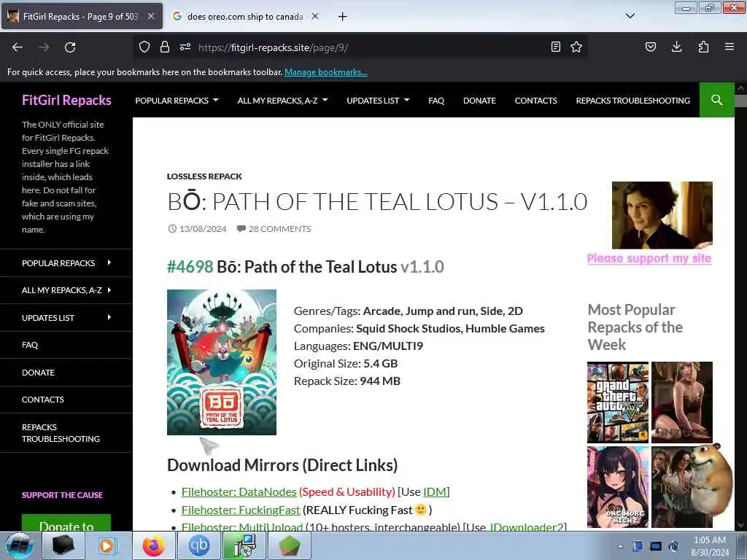Expand the top Popular Repacks dropdown

(x=177, y=101)
